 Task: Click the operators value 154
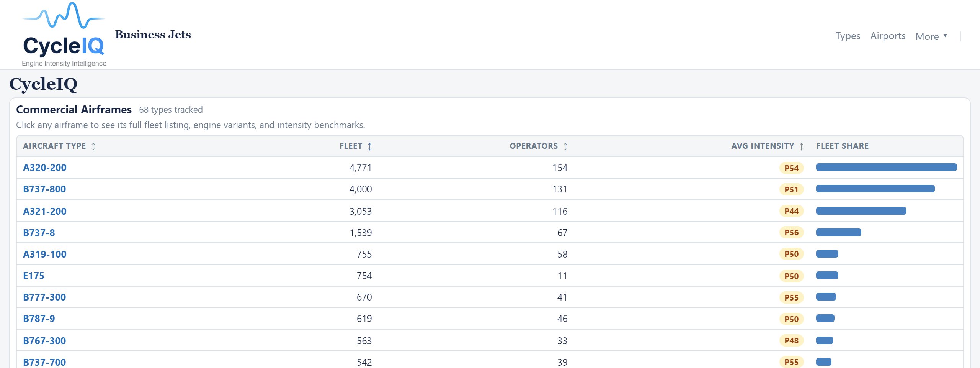click(x=560, y=168)
